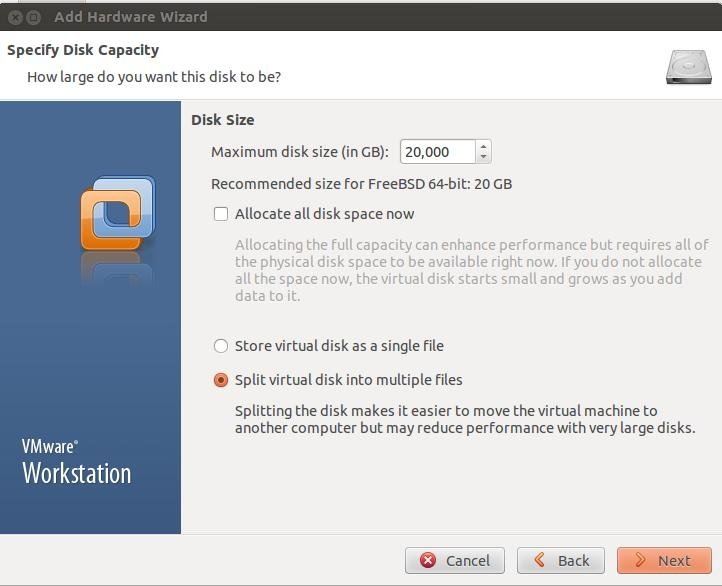
Task: Click the Add Hardware Wizard title bar
Action: (x=361, y=17)
